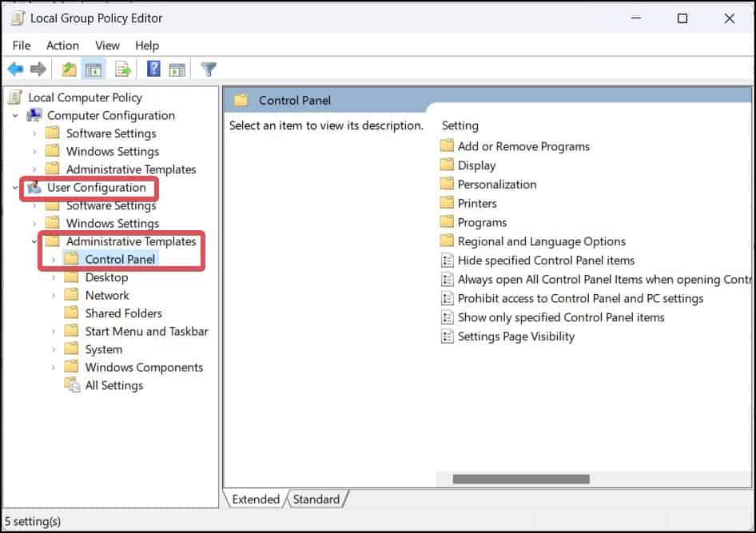Click the Filter funnel icon
The height and width of the screenshot is (533, 756).
(209, 70)
